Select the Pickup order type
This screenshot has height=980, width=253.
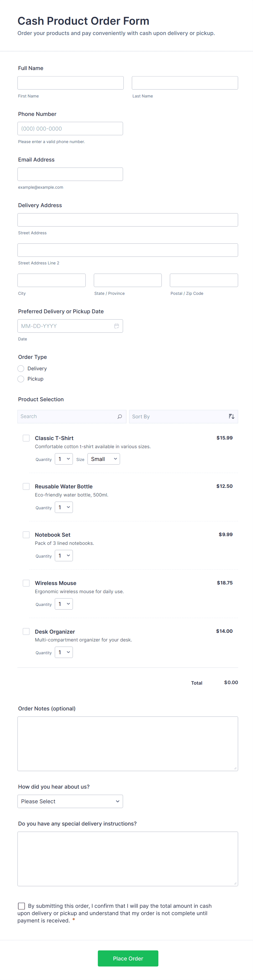click(x=21, y=379)
